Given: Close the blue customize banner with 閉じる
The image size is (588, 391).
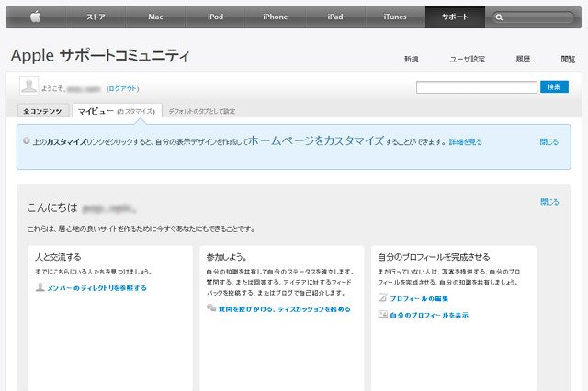Looking at the screenshot, I should tap(549, 142).
